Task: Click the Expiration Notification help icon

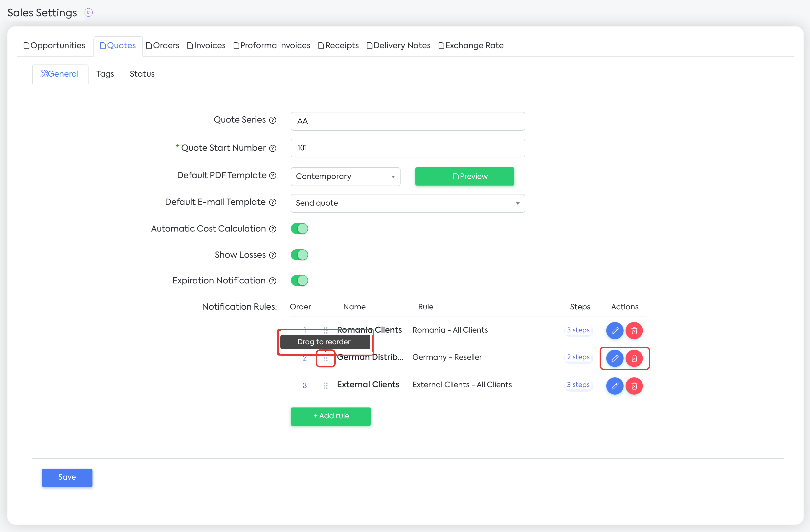Action: (273, 281)
